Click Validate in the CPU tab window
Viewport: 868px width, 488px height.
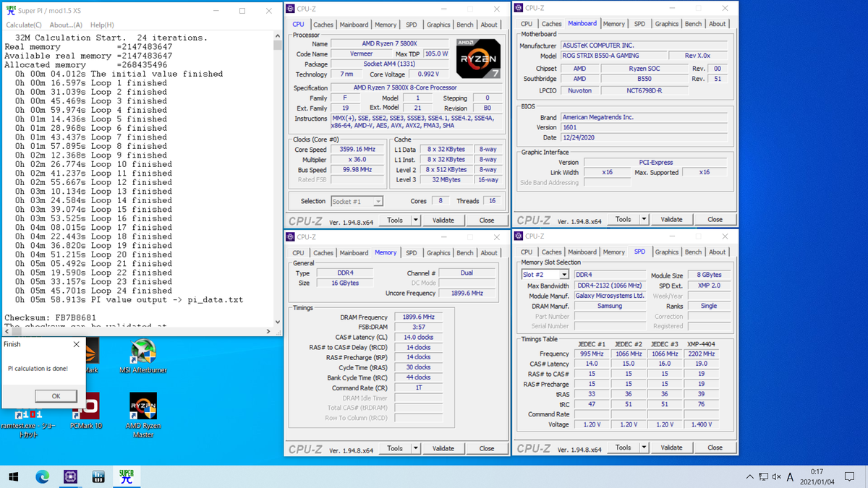(x=443, y=221)
